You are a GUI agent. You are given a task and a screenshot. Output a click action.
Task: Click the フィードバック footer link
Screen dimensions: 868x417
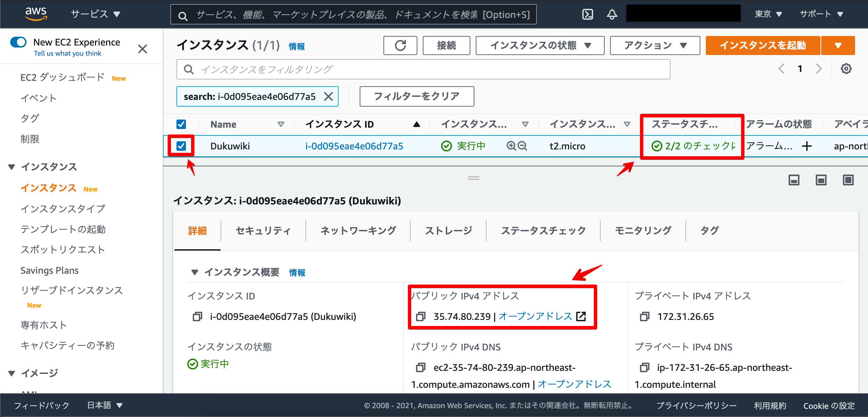pyautogui.click(x=42, y=405)
